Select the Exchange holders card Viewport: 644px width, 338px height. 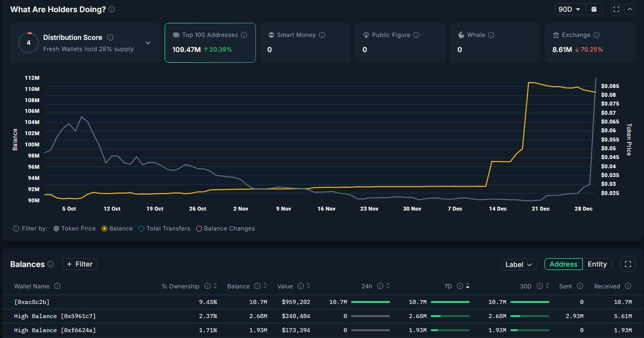[590, 43]
